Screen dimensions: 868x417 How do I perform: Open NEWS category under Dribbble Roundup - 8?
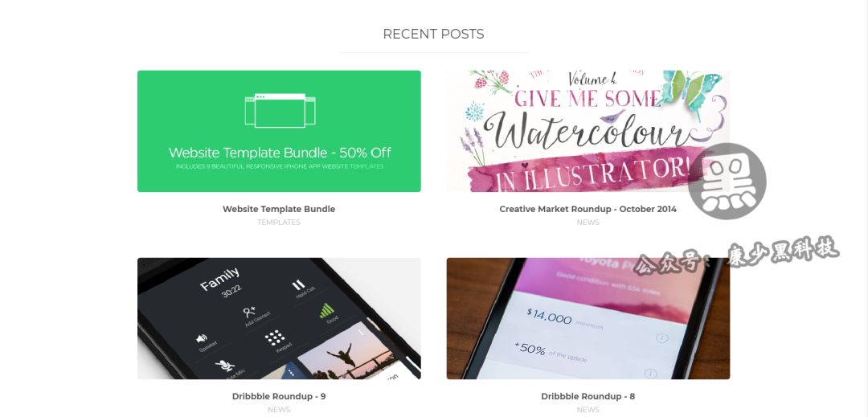(x=588, y=410)
